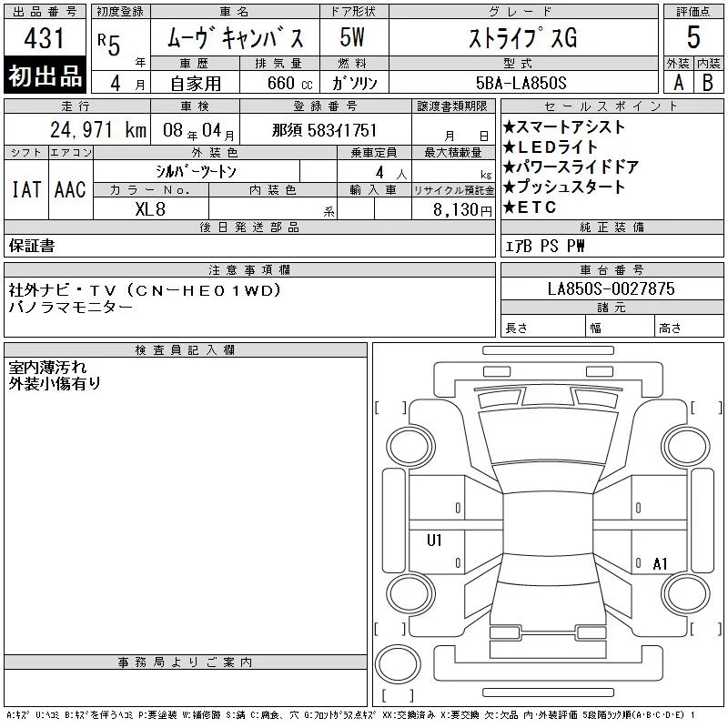The image size is (728, 728).
Task: Select the interior grade B cell
Action: tap(708, 82)
